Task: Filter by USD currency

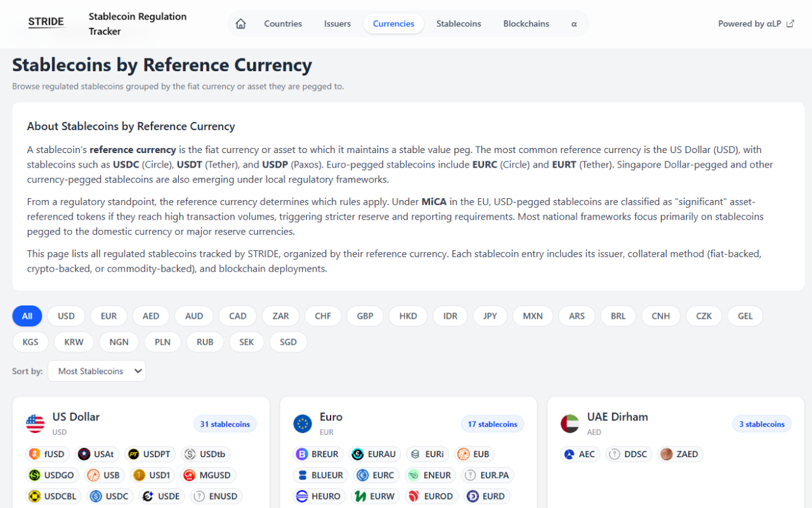Action: (x=66, y=316)
